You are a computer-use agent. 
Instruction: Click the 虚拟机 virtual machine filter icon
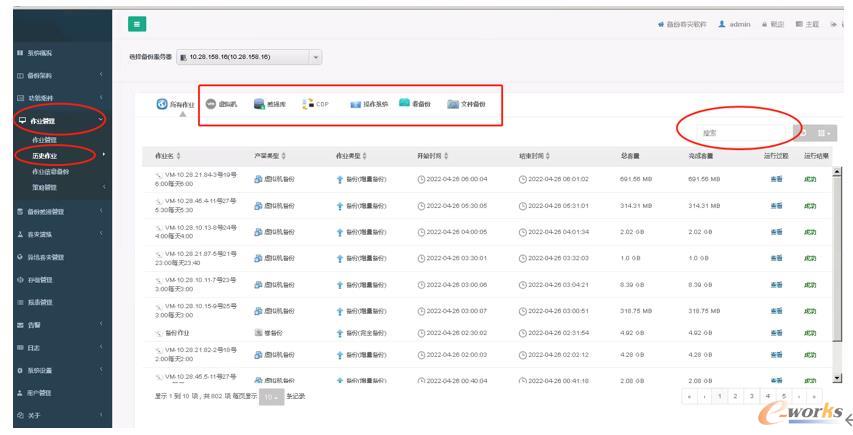click(212, 104)
